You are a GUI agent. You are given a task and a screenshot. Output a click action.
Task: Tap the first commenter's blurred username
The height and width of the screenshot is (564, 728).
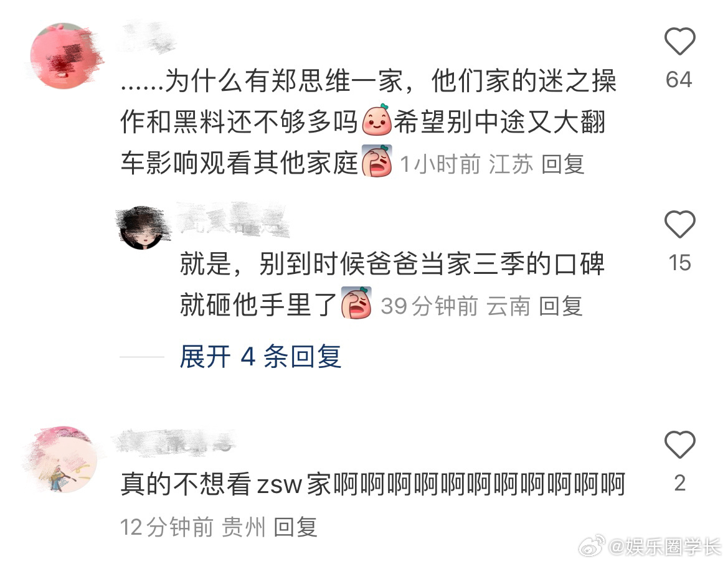tap(149, 37)
